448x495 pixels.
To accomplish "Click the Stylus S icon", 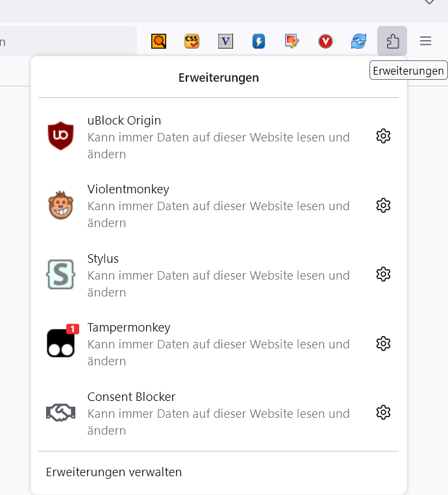I will (x=60, y=274).
